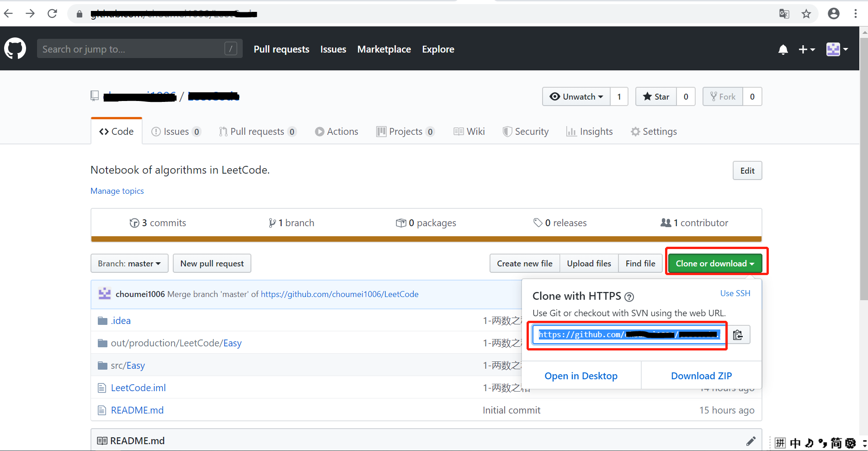Click the IME grid keyboard icon
868x451 pixels.
[780, 443]
